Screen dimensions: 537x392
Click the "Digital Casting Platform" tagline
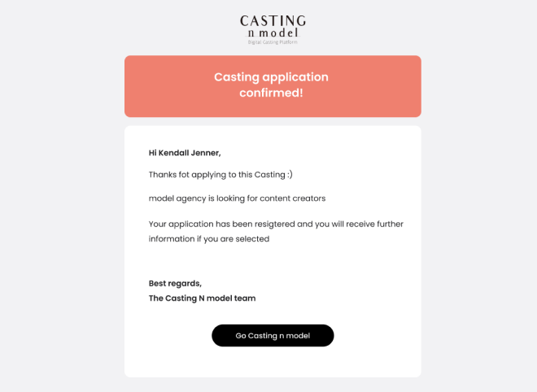(273, 41)
